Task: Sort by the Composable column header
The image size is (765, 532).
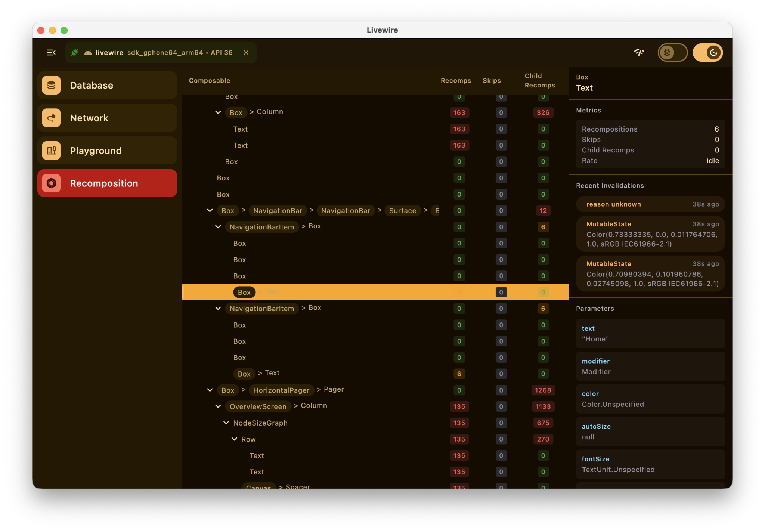Action: click(209, 81)
